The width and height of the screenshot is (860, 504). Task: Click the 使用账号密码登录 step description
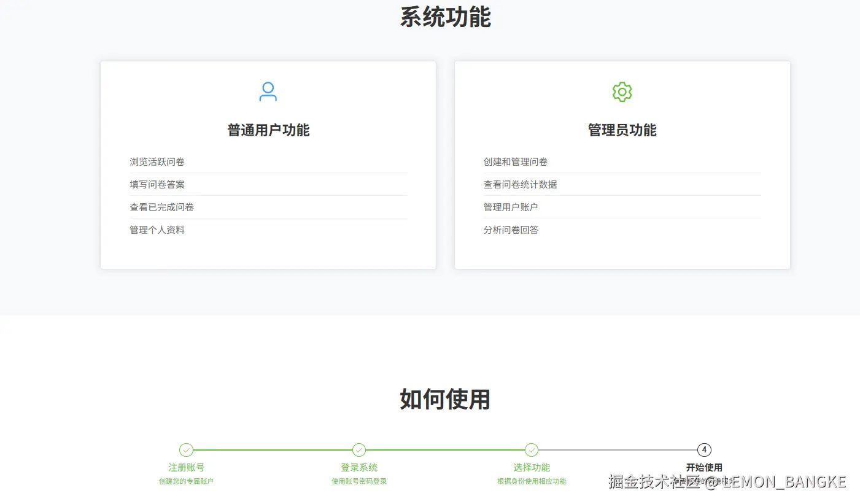pyautogui.click(x=359, y=481)
